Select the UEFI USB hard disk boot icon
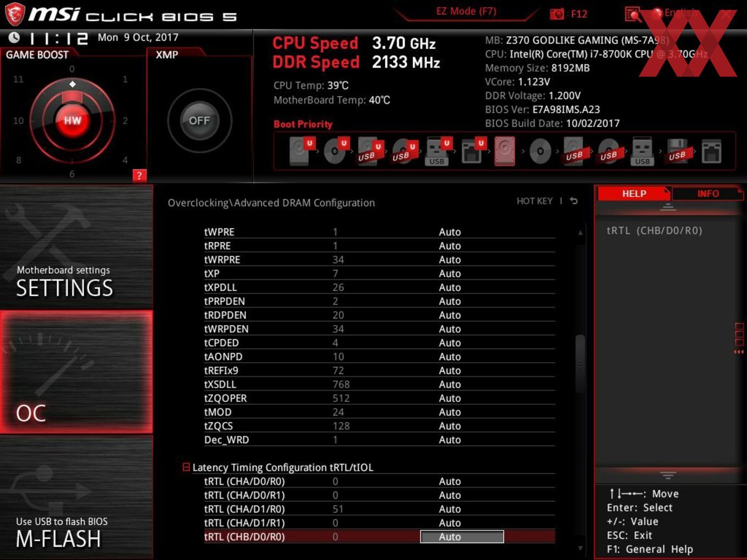 coord(370,151)
